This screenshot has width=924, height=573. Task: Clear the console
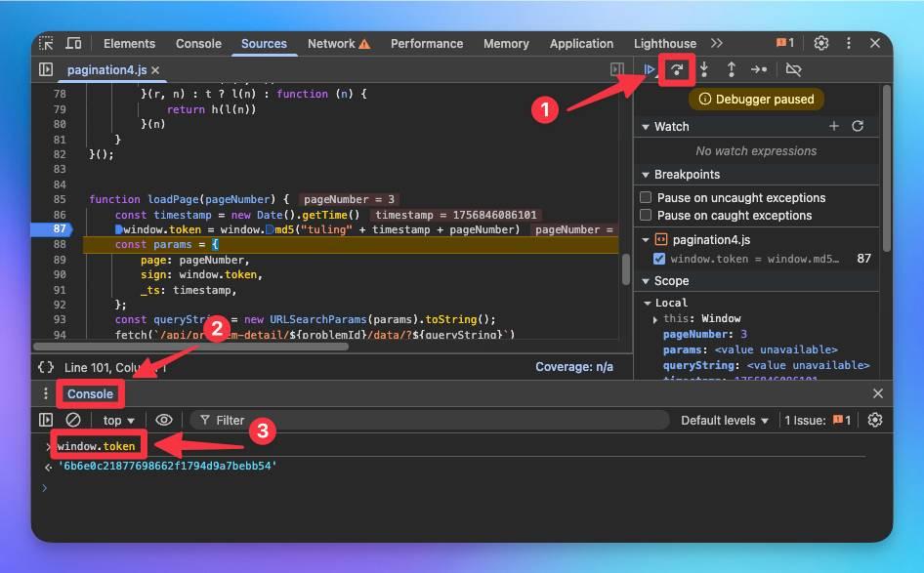point(73,420)
